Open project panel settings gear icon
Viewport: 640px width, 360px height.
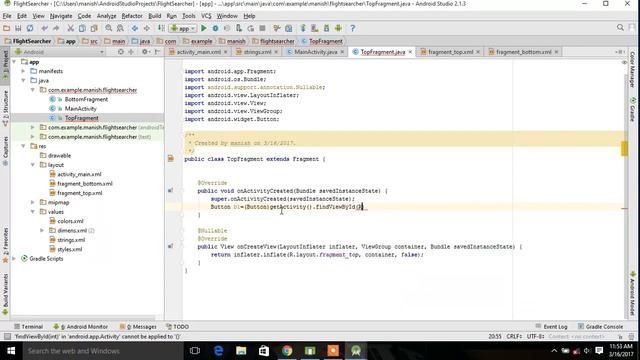point(144,52)
